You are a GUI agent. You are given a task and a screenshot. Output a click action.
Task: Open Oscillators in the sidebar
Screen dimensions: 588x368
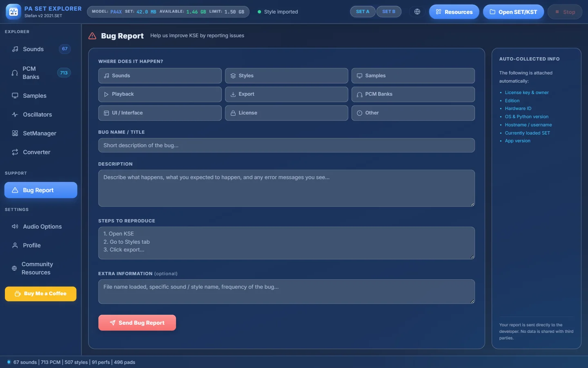[x=41, y=114]
